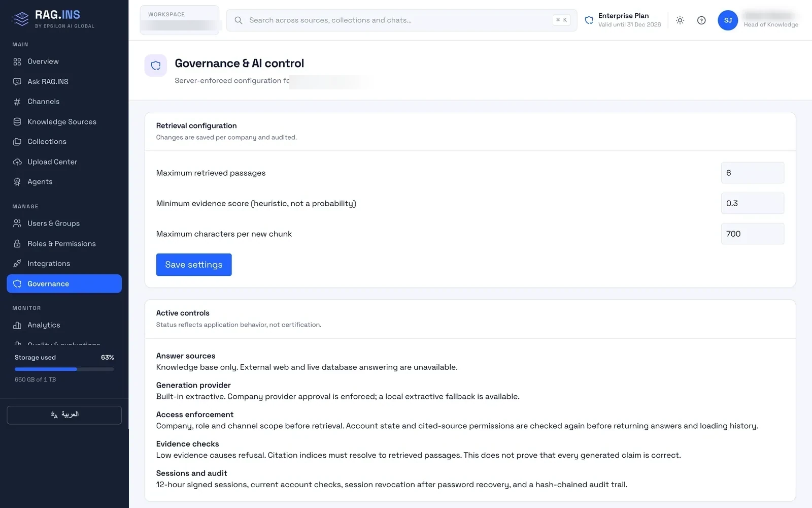Open Overview from the sidebar
Screen dimensions: 812x508
tap(64, 61)
